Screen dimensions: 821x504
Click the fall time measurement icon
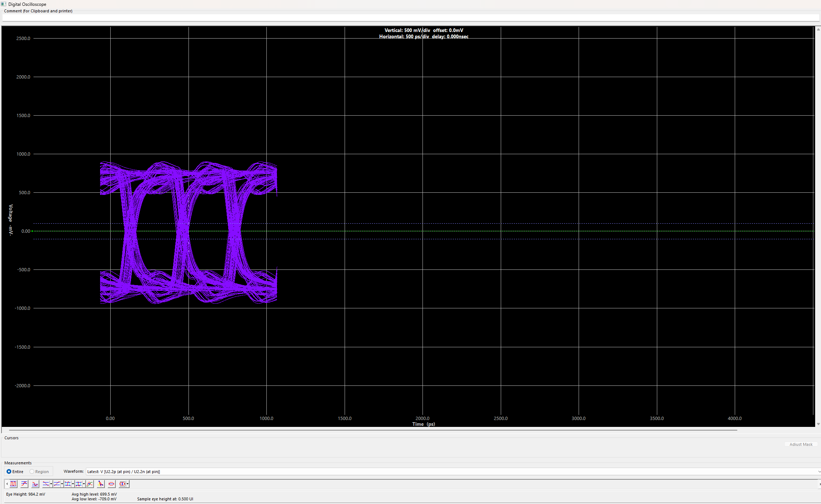46,484
